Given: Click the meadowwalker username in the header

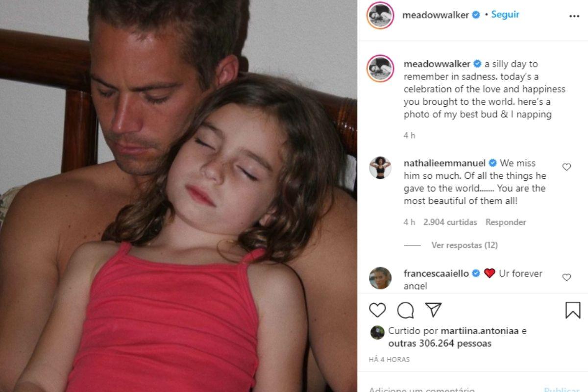Looking at the screenshot, I should tap(436, 15).
